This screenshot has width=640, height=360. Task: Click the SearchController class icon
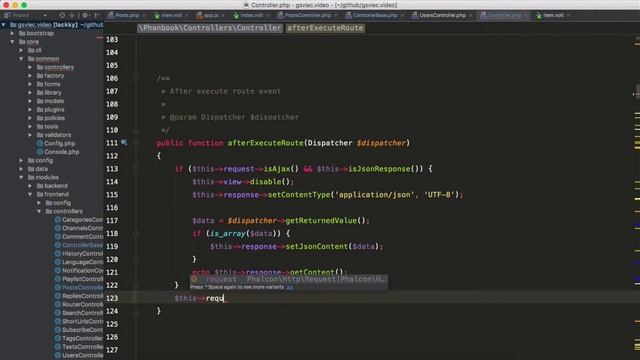click(x=58, y=313)
